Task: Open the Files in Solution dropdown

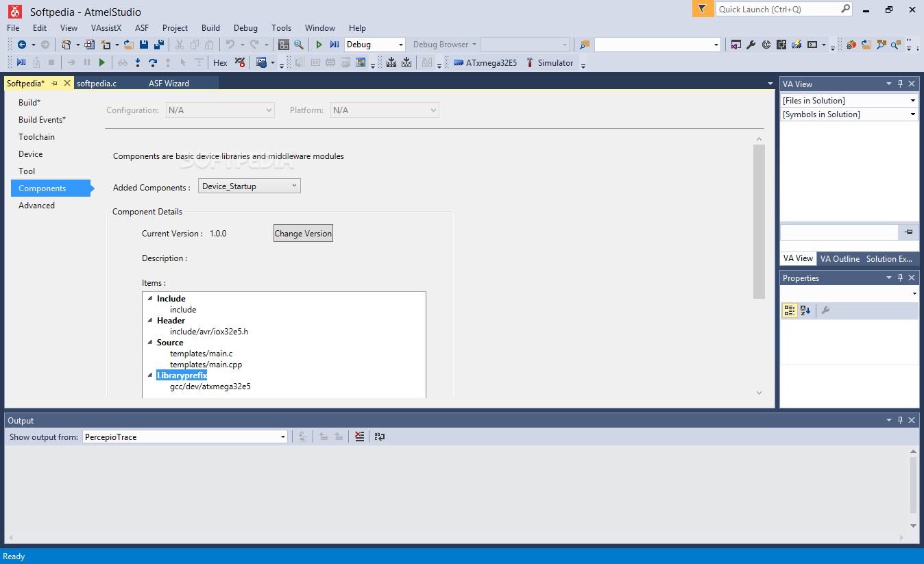Action: (849, 101)
